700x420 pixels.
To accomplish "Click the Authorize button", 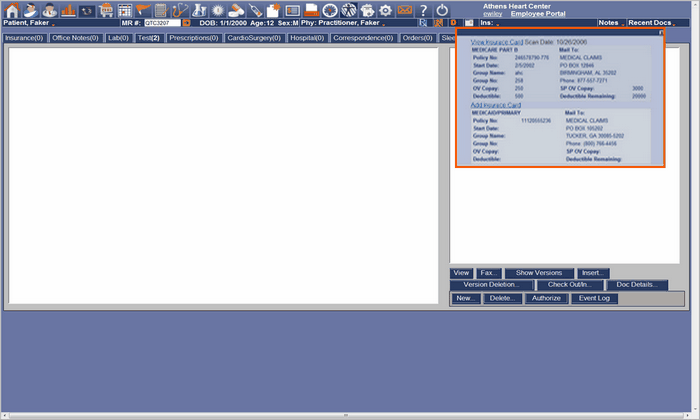I will [x=546, y=298].
